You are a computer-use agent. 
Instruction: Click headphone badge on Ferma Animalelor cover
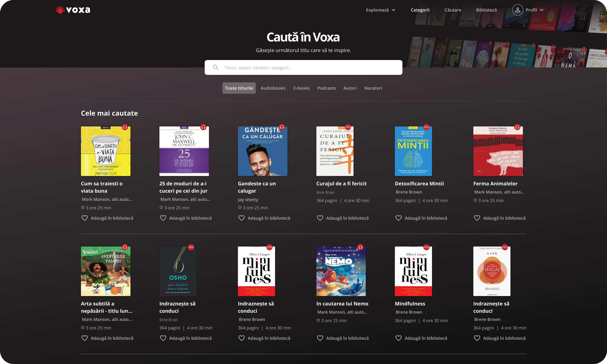[517, 127]
